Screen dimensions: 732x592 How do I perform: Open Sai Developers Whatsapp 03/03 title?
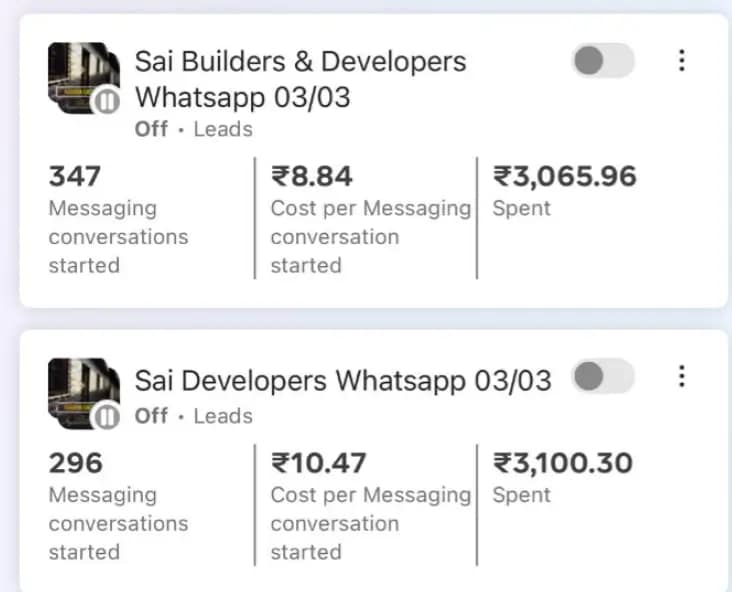pyautogui.click(x=343, y=381)
